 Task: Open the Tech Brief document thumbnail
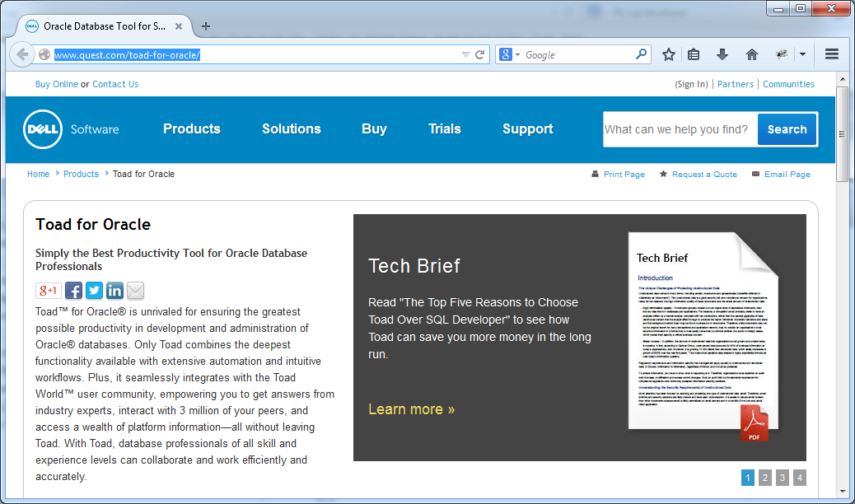[703, 330]
